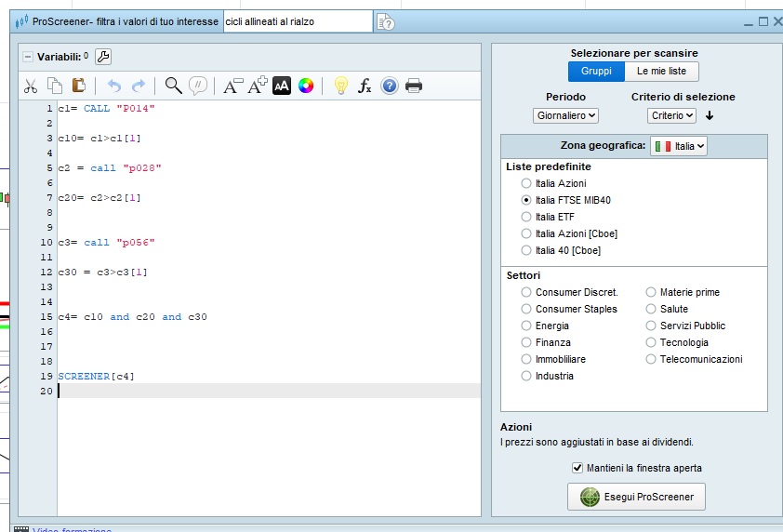This screenshot has height=532, width=783.
Task: Run the Esegui ProScreener button
Action: [637, 497]
